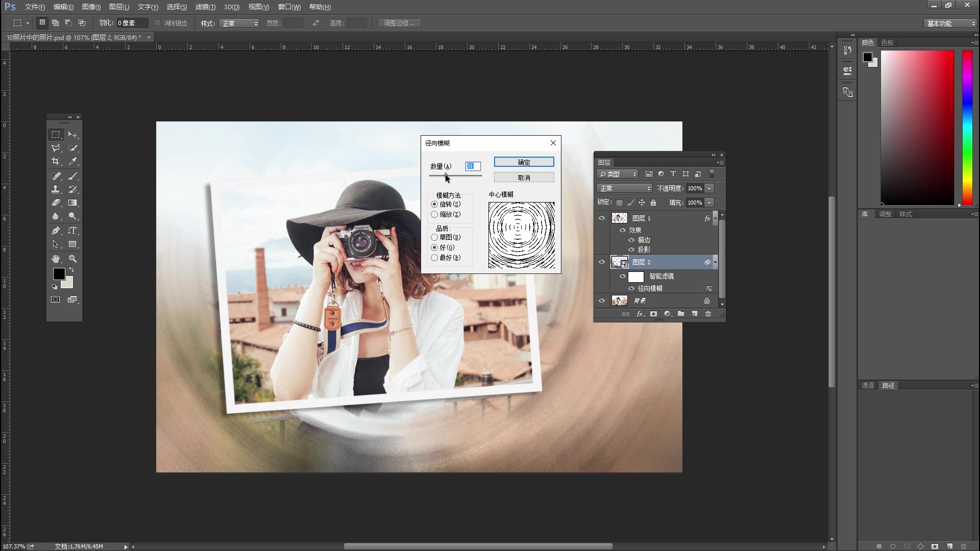
Task: Select the Hand tool
Action: [x=56, y=259]
